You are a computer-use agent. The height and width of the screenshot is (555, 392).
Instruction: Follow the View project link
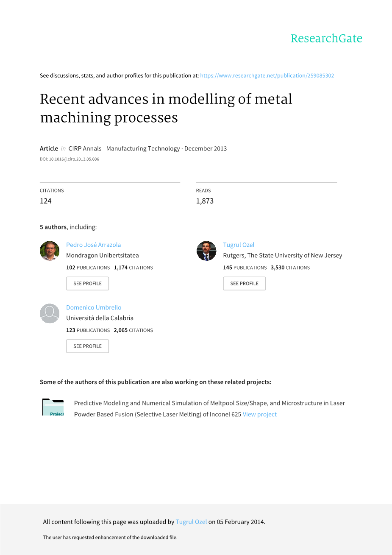(x=259, y=414)
